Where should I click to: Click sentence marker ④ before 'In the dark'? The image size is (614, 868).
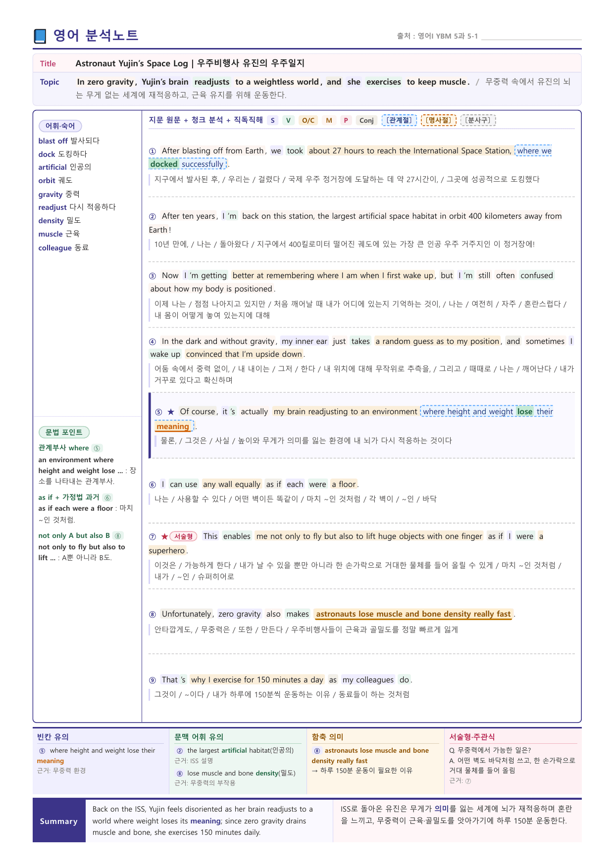coord(153,341)
